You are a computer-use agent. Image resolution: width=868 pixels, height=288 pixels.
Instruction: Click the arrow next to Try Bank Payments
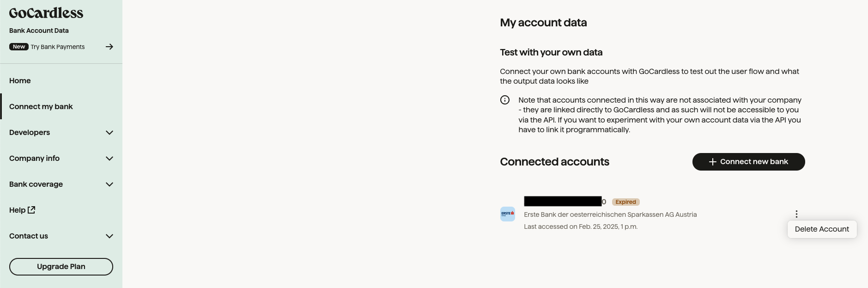tap(109, 47)
